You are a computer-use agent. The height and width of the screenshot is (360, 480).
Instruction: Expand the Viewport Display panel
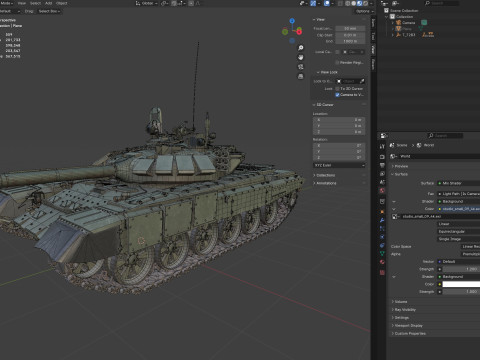407,326
